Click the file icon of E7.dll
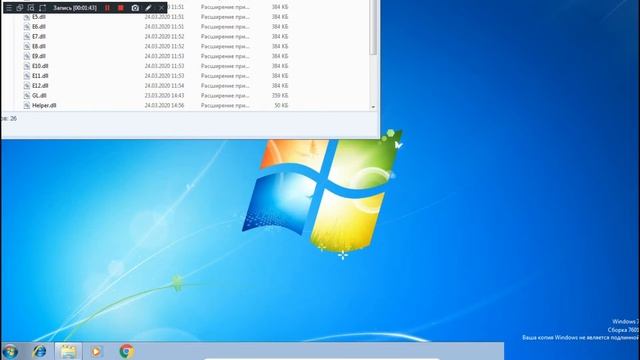This screenshot has width=640, height=360. coord(27,36)
